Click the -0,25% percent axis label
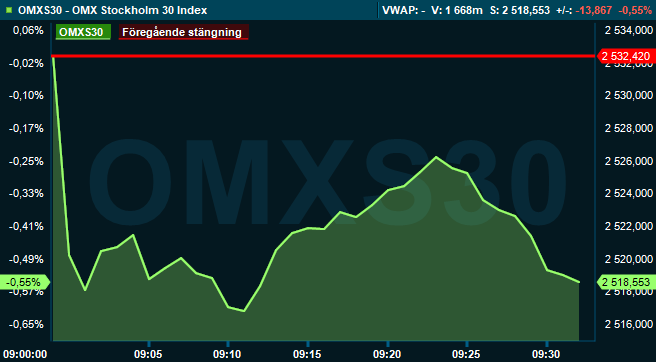This screenshot has height=362, width=656. (x=26, y=161)
